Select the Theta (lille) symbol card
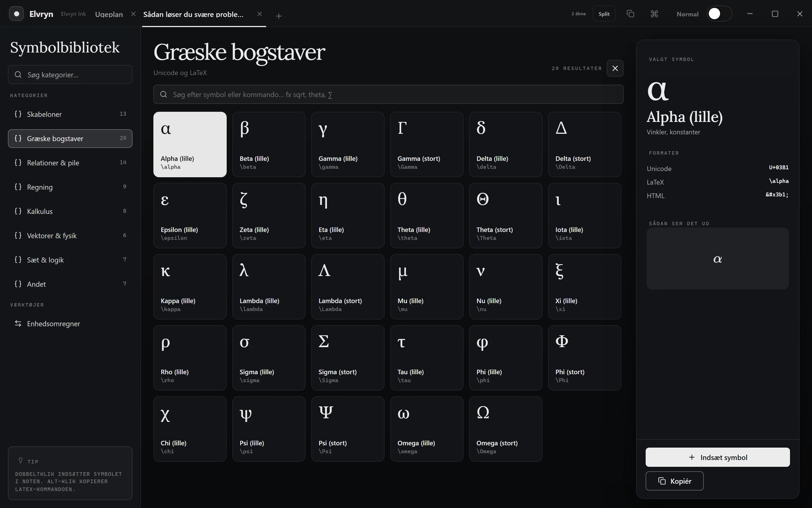812x508 pixels. point(427,216)
